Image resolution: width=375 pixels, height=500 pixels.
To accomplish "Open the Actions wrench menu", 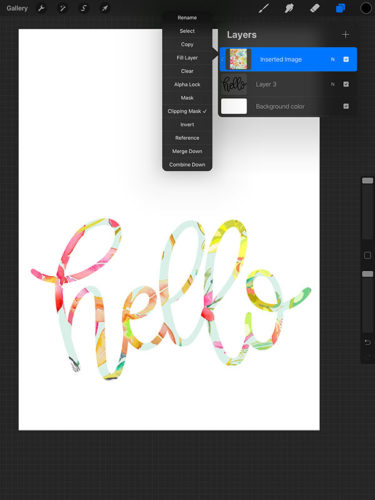I will point(41,8).
